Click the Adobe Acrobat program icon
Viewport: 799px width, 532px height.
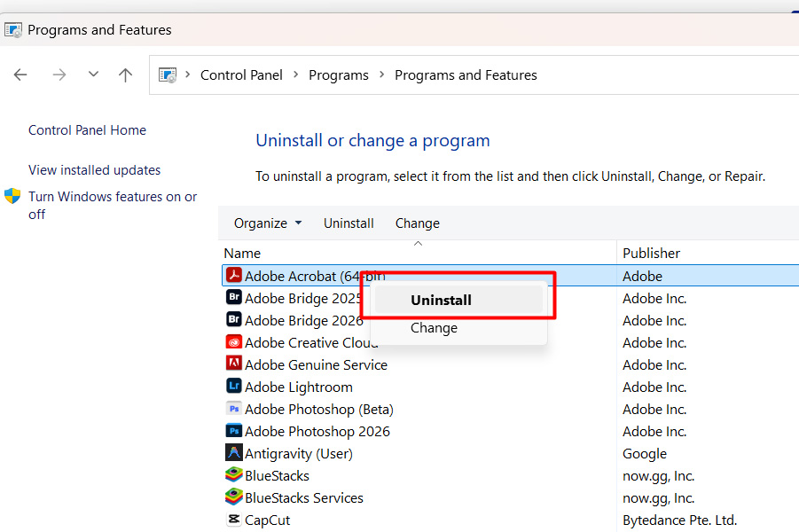pyautogui.click(x=234, y=276)
